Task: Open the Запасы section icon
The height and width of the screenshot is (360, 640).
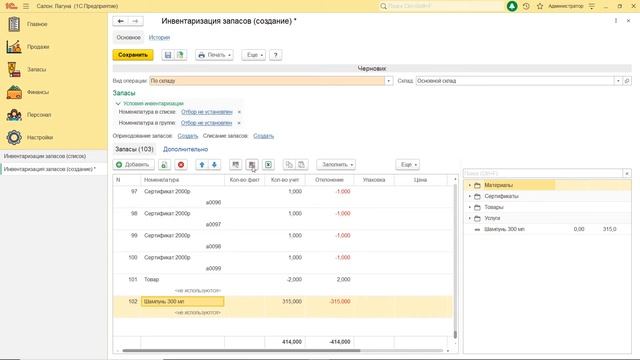Action: tap(14, 69)
